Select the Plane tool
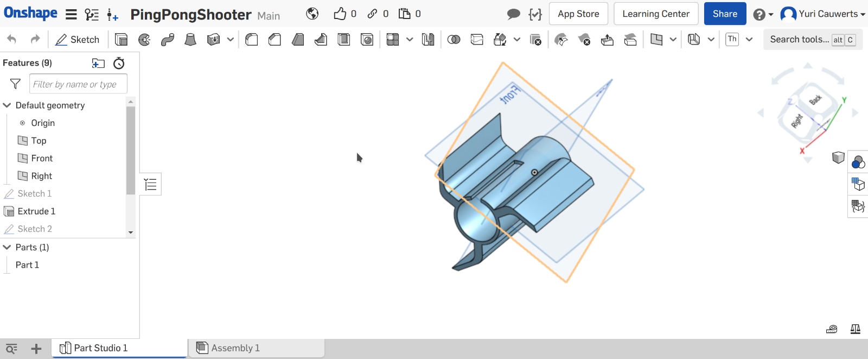868x359 pixels. [656, 39]
